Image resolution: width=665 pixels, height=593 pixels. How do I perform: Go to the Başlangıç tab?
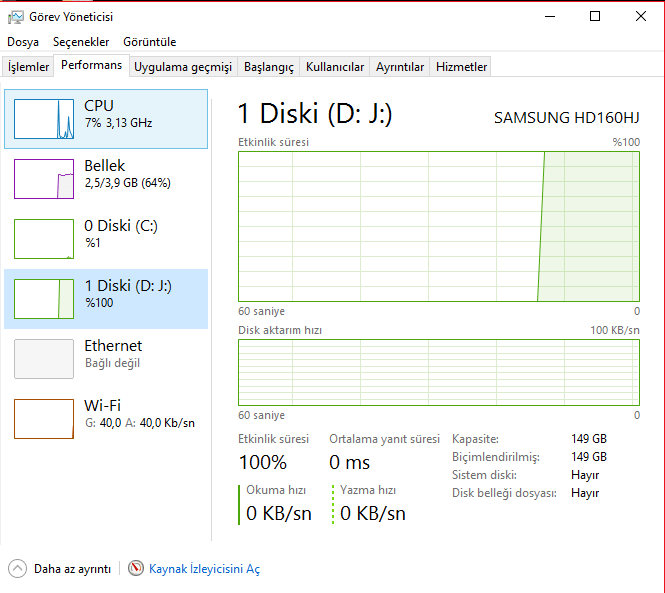269,67
